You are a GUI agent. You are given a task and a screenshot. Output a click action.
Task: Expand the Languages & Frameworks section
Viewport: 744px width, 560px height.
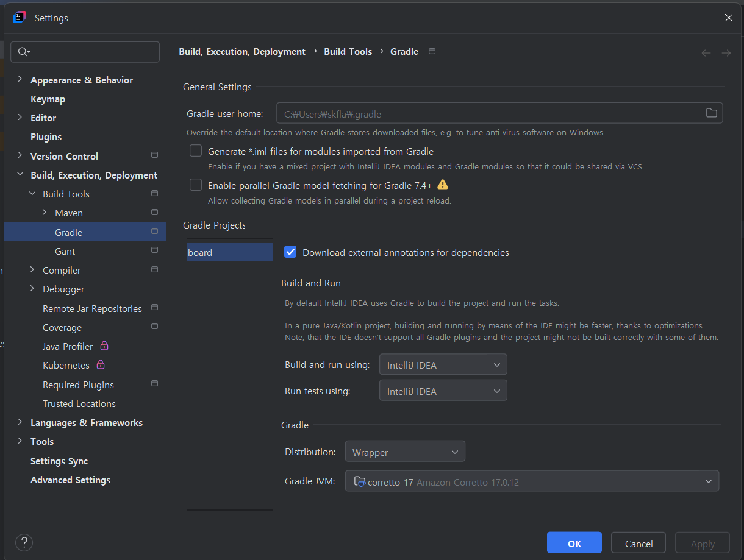(x=20, y=422)
